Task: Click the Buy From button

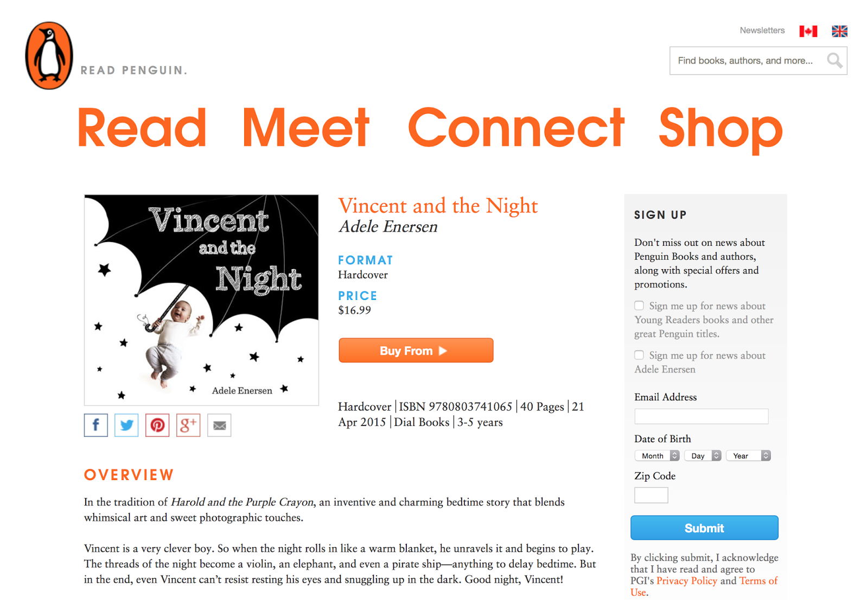Action: [416, 350]
